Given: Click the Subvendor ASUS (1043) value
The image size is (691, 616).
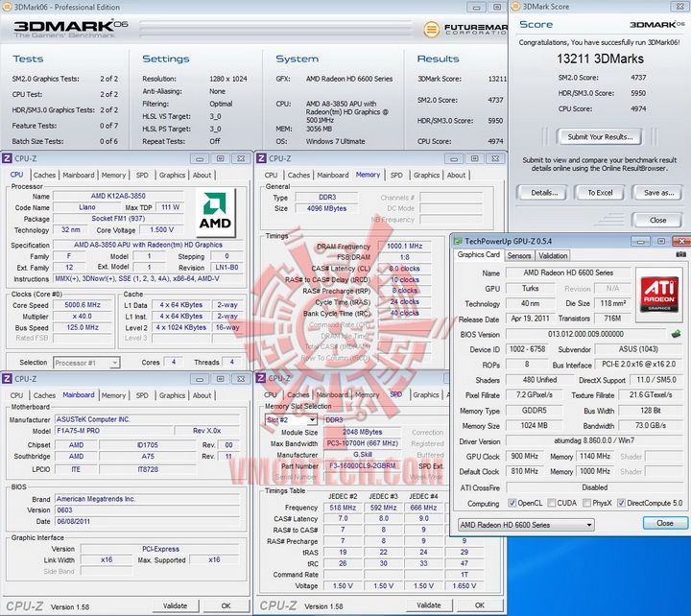Looking at the screenshot, I should click(638, 349).
